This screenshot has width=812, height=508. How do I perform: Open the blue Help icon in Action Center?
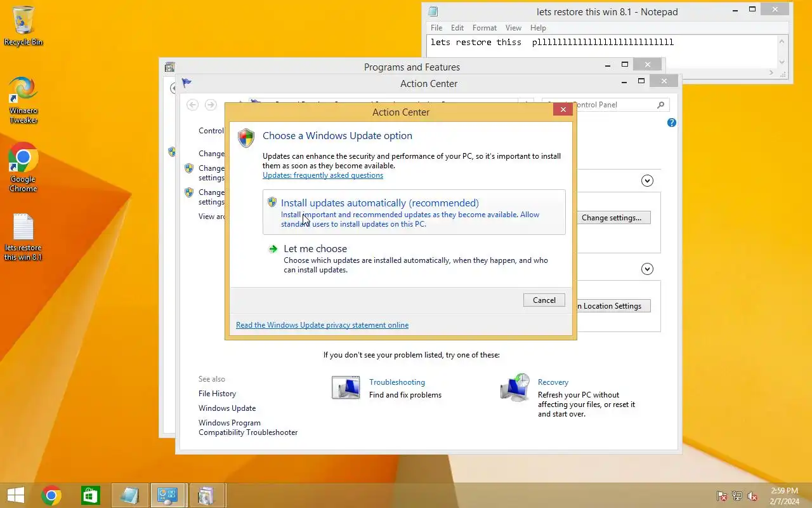672,123
